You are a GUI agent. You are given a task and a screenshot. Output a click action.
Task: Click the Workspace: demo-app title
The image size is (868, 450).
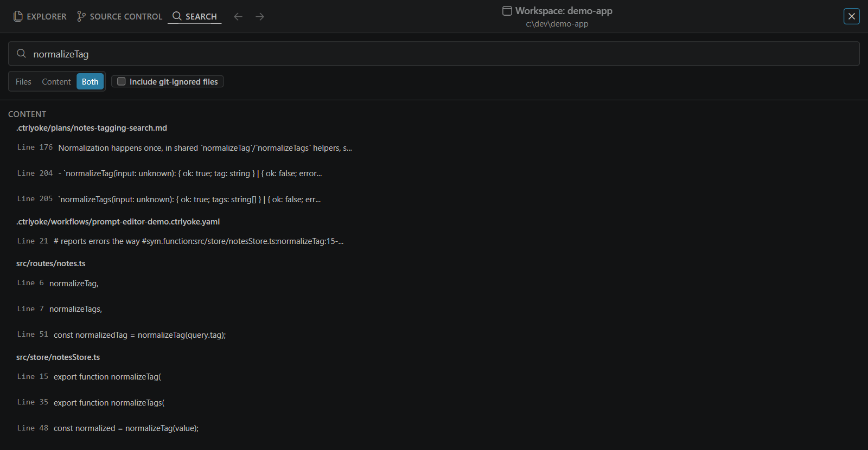click(564, 11)
